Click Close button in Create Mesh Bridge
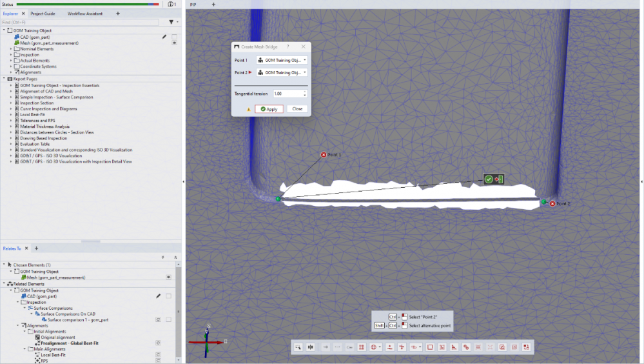Image resolution: width=644 pixels, height=364 pixels. tap(297, 109)
